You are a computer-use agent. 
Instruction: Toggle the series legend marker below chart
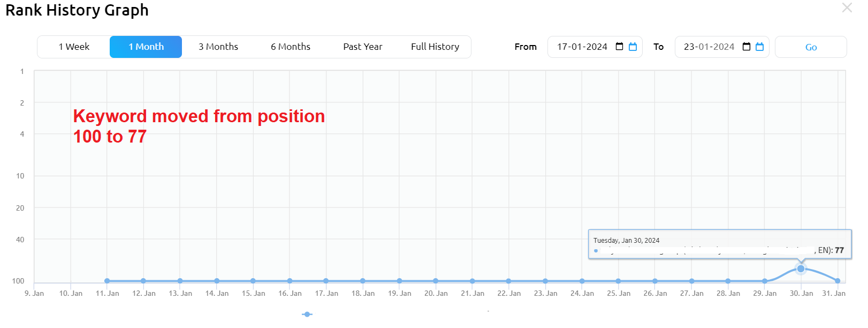(307, 314)
